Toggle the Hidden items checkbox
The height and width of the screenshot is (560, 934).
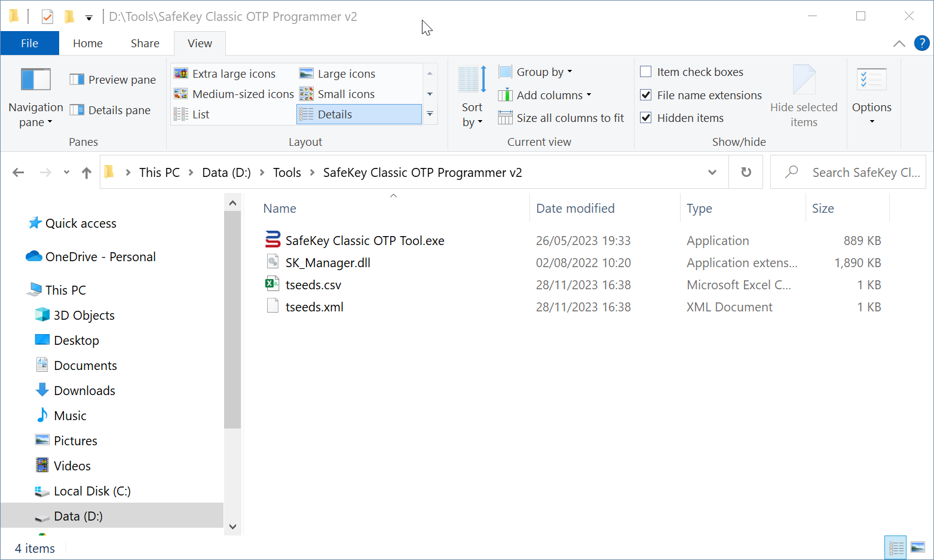pyautogui.click(x=646, y=118)
